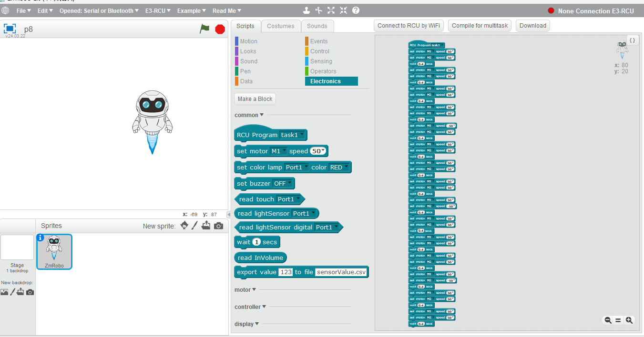
Task: Click the Grow sprite icon
Action: point(331,10)
